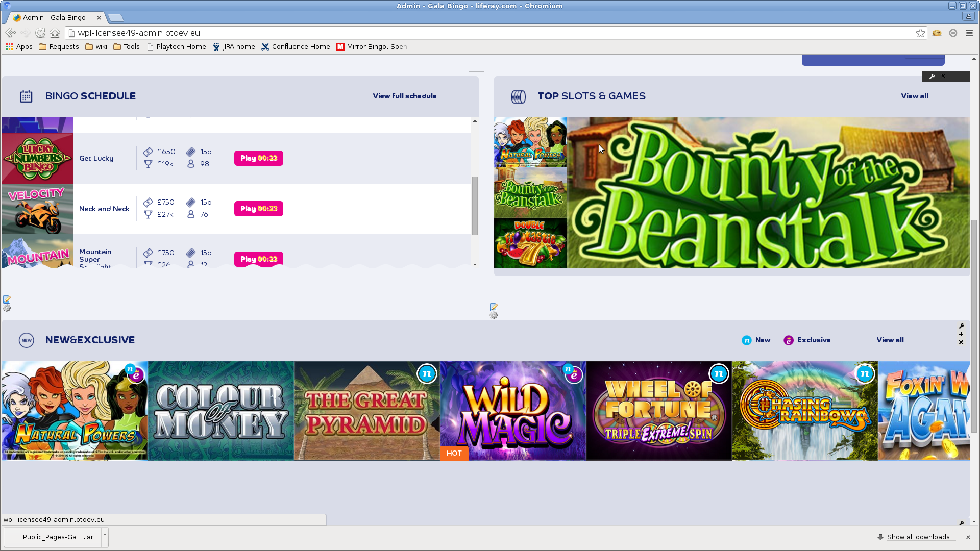Click Play button for Mountain Super
Screen dimensions: 980x551
coord(259,259)
